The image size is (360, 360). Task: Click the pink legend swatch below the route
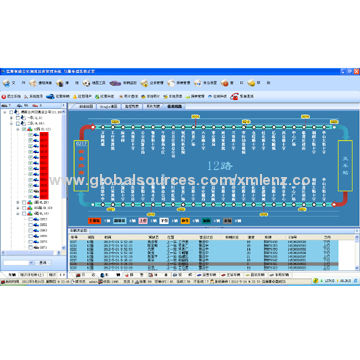coord(143,221)
